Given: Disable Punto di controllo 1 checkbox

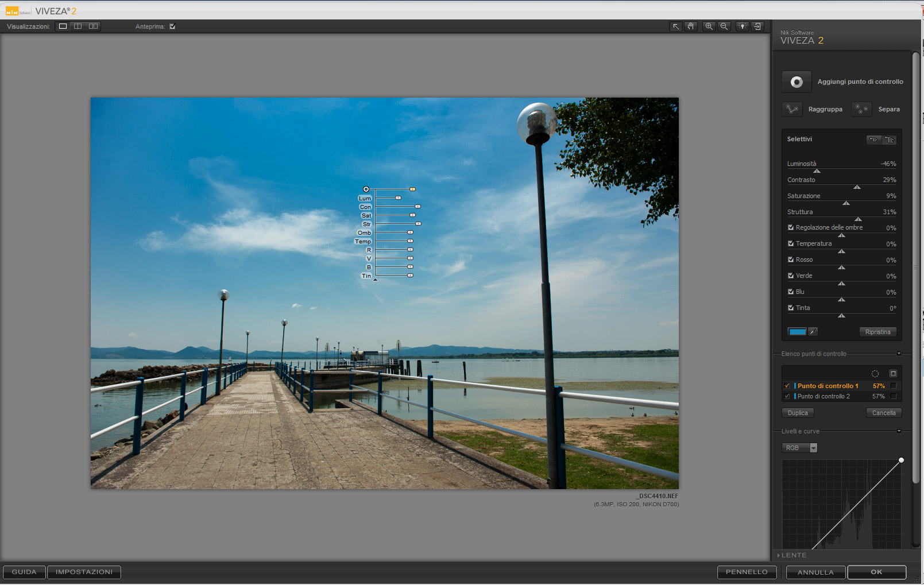Looking at the screenshot, I should point(787,386).
